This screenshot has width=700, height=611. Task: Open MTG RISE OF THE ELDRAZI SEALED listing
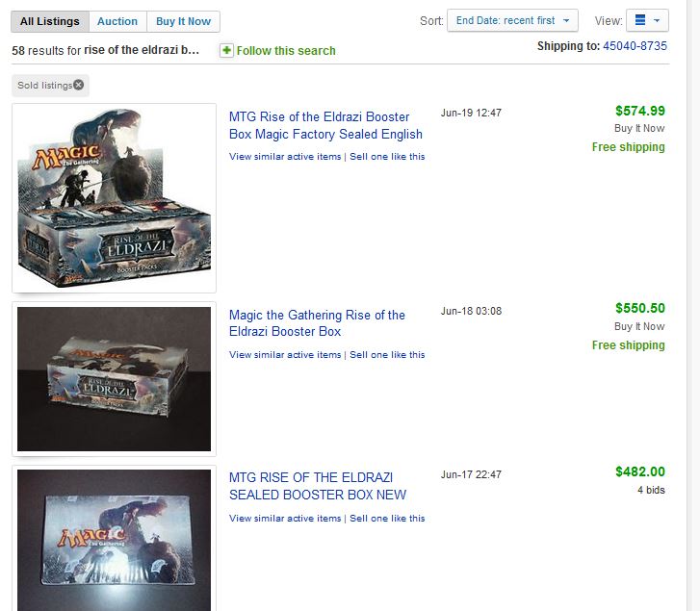point(318,486)
